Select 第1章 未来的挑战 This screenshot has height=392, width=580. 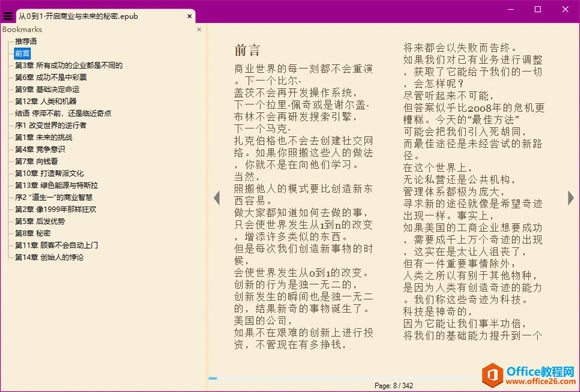(43, 137)
